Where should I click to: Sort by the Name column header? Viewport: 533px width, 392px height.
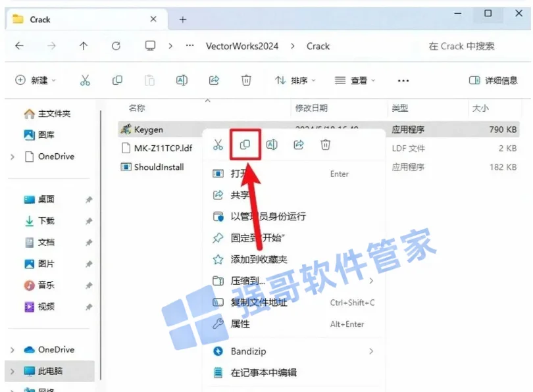click(x=137, y=108)
